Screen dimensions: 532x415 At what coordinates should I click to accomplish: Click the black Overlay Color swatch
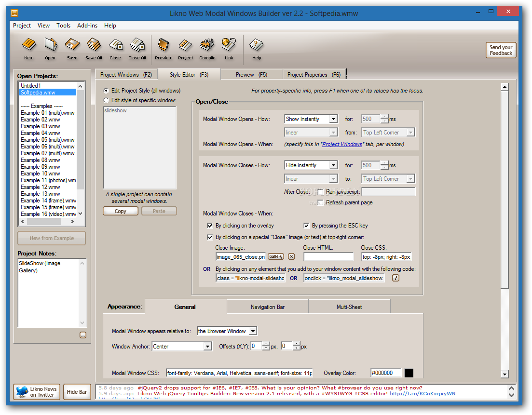[x=409, y=373]
